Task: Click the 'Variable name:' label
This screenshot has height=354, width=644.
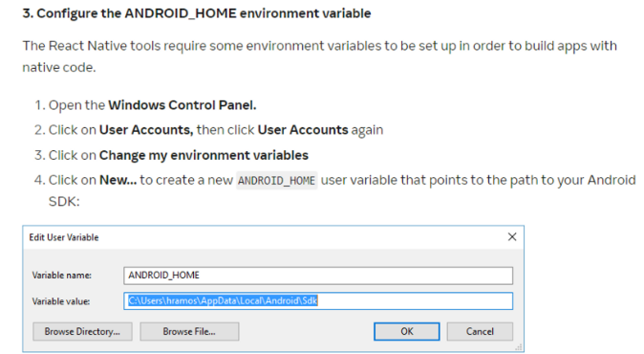Action: click(x=62, y=276)
